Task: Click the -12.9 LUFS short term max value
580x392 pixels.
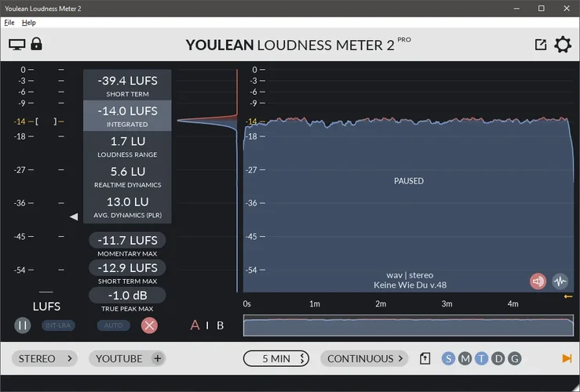Action: [x=127, y=268]
